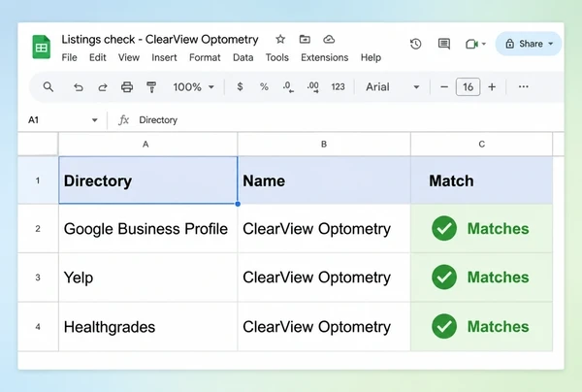Increase decimal places icon

click(313, 87)
